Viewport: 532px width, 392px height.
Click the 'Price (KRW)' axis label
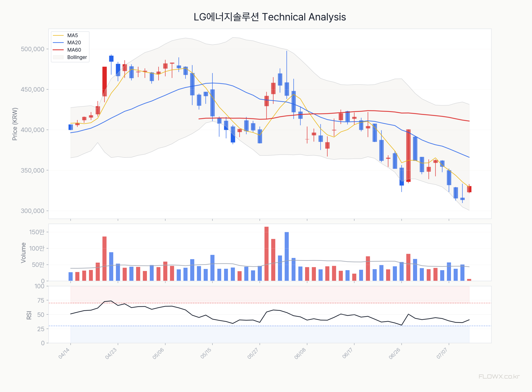pos(15,124)
